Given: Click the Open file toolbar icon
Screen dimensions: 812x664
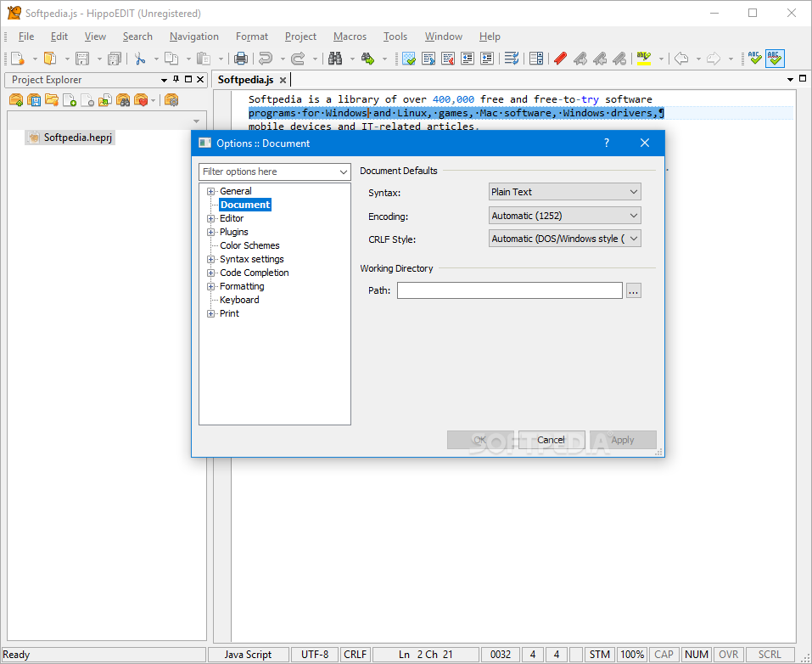Looking at the screenshot, I should pos(50,59).
